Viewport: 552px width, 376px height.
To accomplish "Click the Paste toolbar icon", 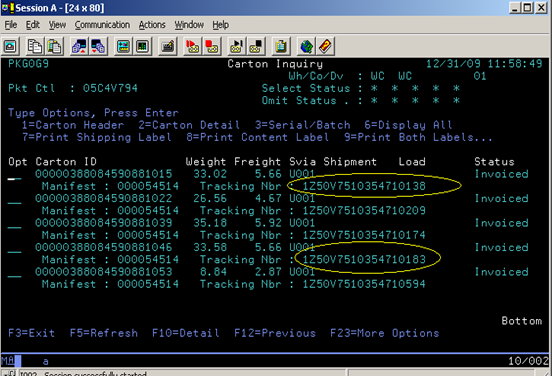I will click(x=54, y=46).
